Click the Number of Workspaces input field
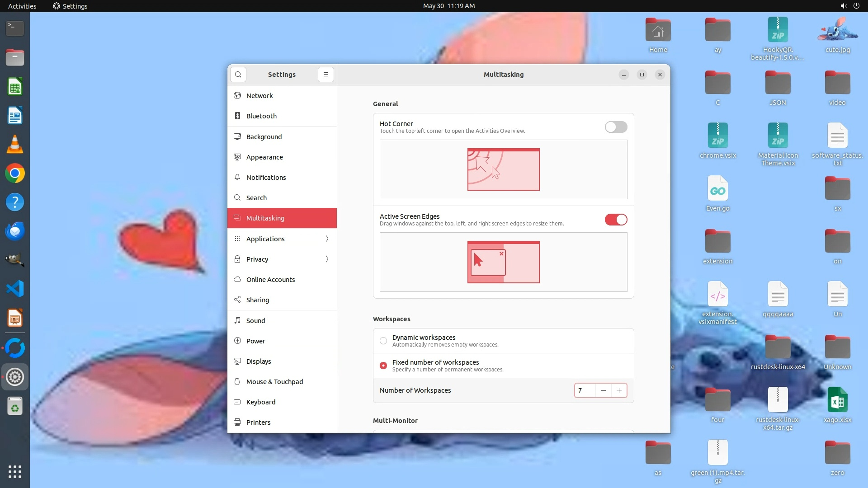 pyautogui.click(x=585, y=390)
